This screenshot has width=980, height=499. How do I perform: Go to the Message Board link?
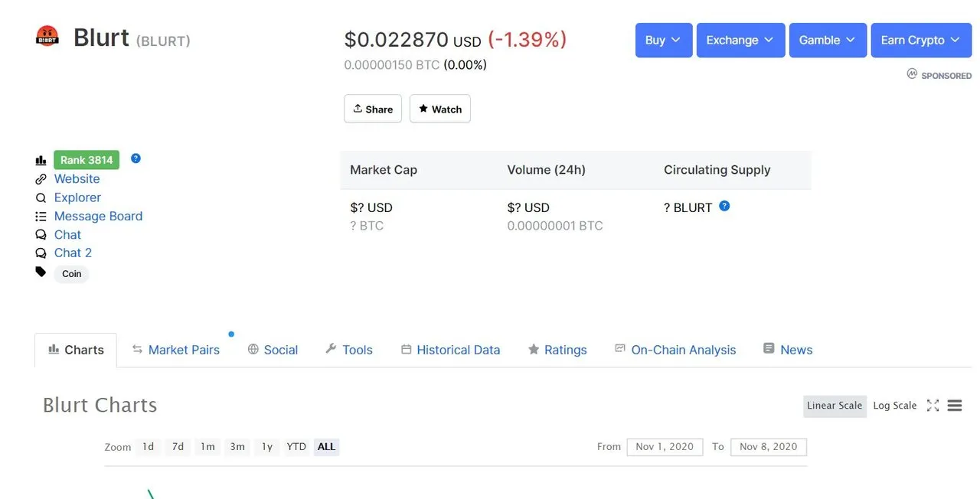pyautogui.click(x=98, y=216)
